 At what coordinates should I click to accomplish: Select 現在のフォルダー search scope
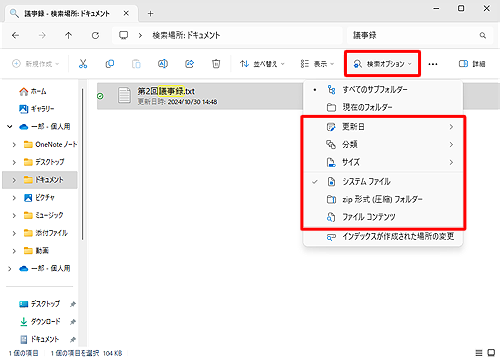(x=383, y=107)
